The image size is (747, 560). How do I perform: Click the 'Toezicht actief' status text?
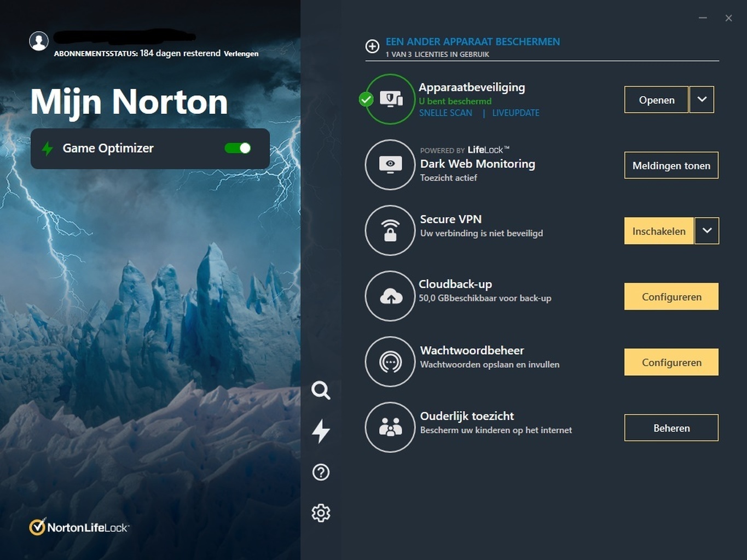pyautogui.click(x=449, y=178)
